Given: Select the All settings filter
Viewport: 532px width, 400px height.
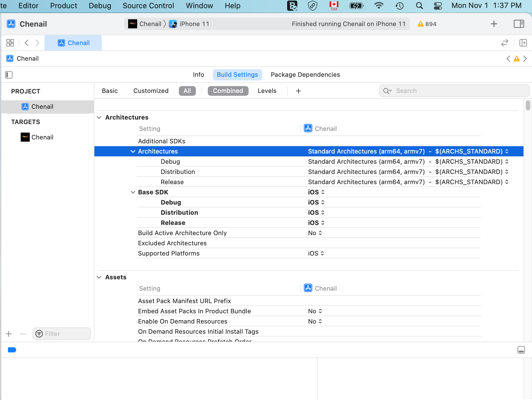Looking at the screenshot, I should tap(187, 91).
